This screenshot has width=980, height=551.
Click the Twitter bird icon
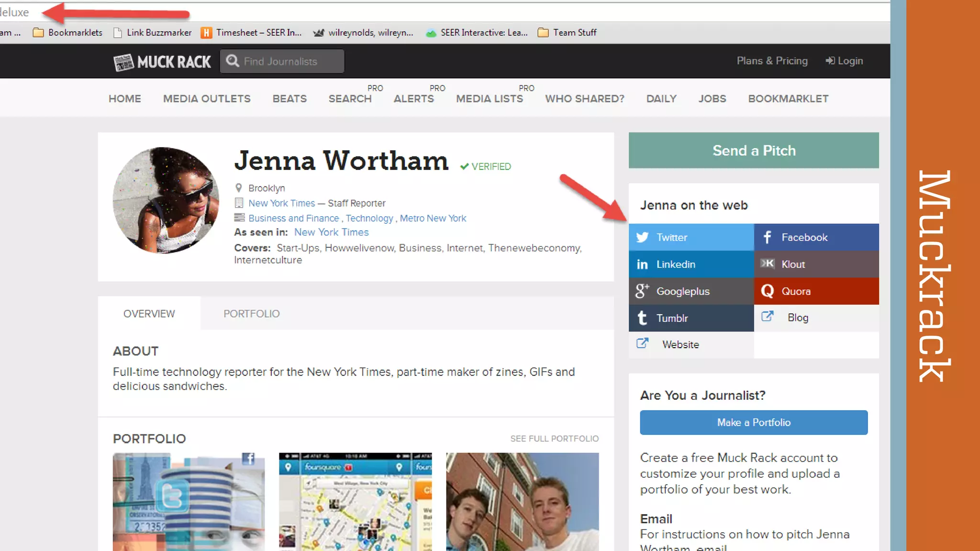(x=642, y=237)
